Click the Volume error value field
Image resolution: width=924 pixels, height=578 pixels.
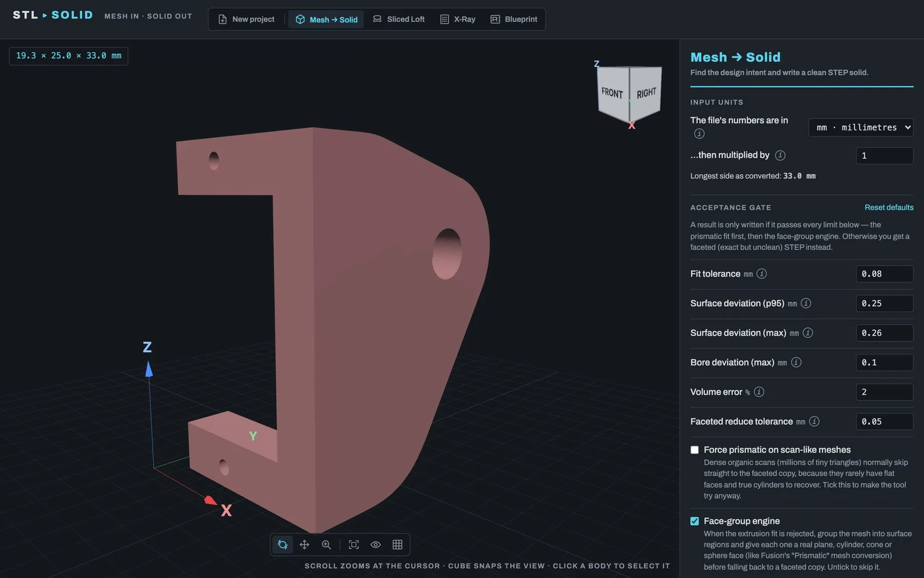[884, 392]
